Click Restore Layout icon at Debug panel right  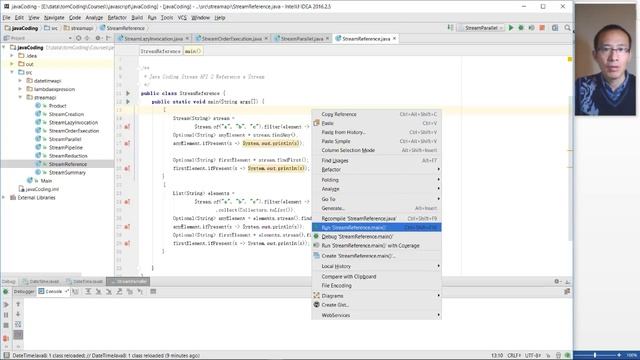pyautogui.click(x=567, y=291)
